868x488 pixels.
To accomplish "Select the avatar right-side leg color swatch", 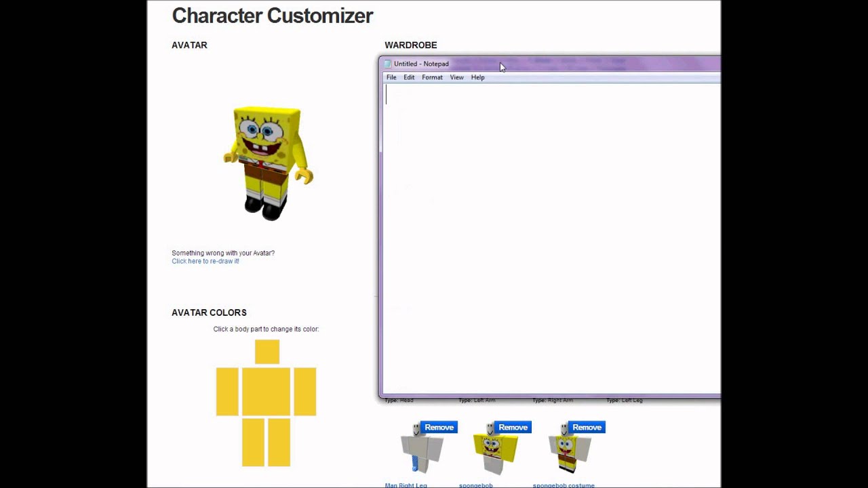I will pyautogui.click(x=279, y=443).
